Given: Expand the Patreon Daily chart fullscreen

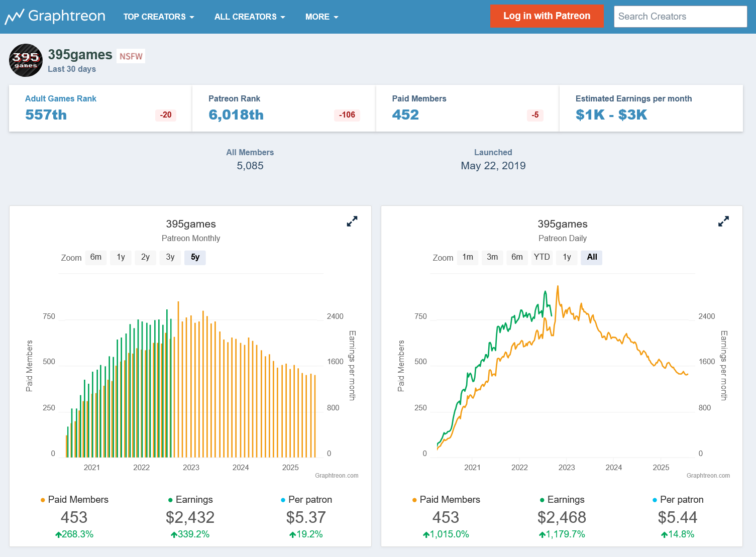Looking at the screenshot, I should [x=723, y=221].
